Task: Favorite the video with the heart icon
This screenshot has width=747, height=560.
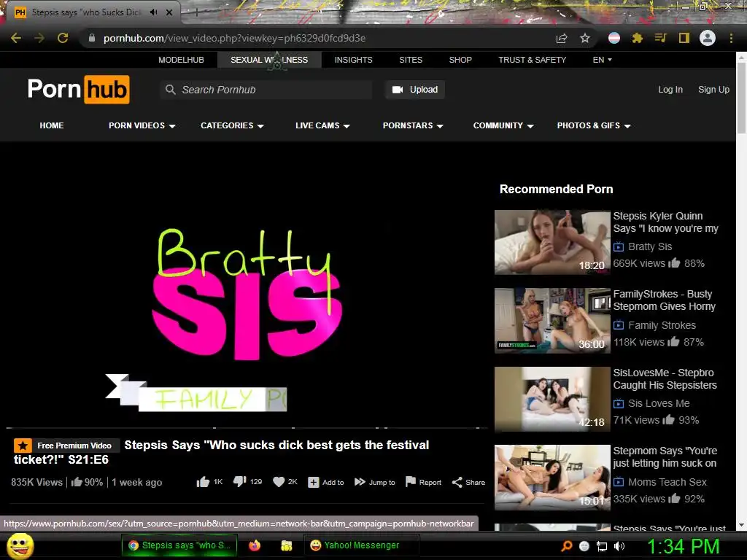Action: click(x=279, y=482)
